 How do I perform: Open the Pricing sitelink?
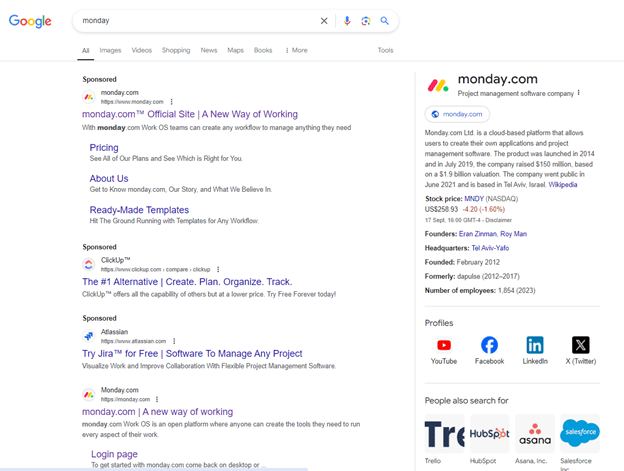tap(104, 148)
